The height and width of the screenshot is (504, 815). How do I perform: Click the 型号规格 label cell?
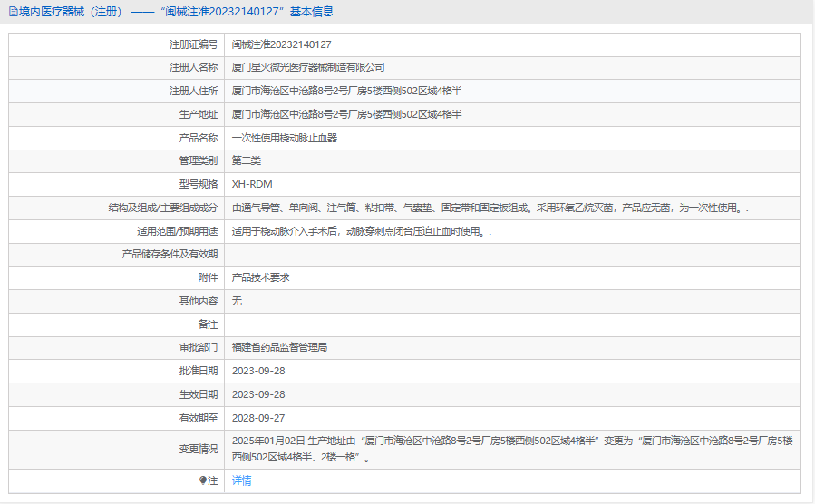116,184
